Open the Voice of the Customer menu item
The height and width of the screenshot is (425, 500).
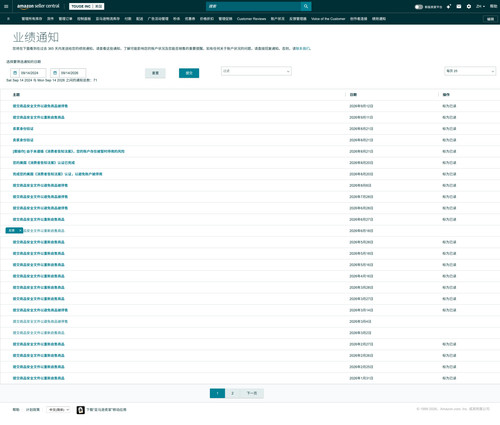[x=328, y=19]
